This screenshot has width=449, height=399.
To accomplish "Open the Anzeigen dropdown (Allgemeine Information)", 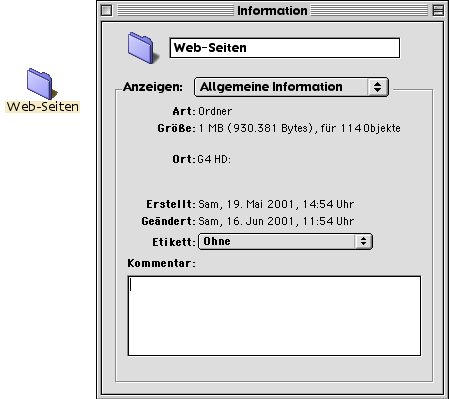I will (291, 87).
